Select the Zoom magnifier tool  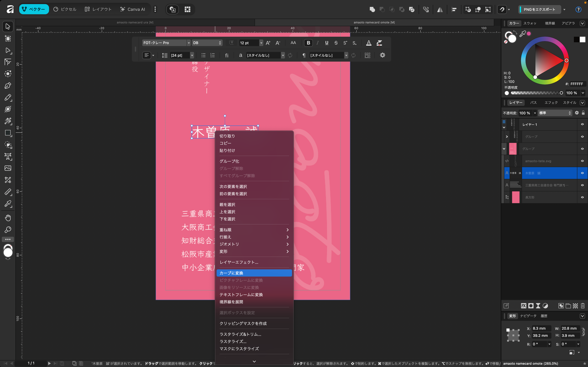8,230
